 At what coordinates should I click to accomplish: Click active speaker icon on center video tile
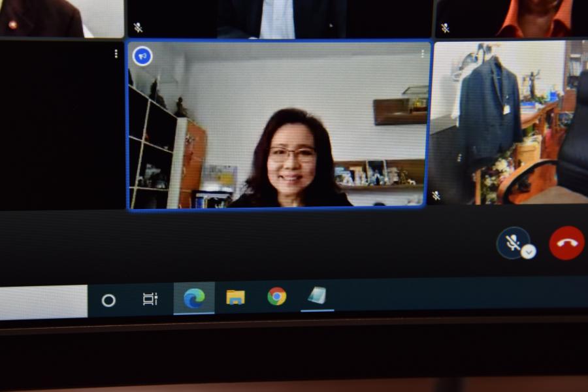tap(142, 56)
